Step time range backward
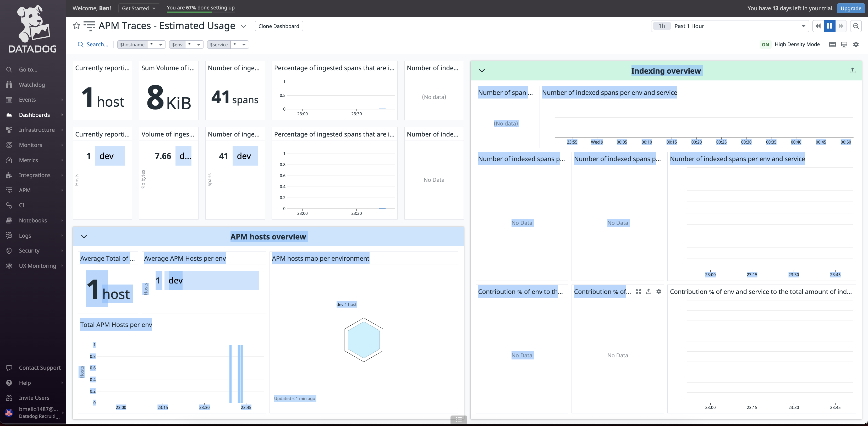868x426 pixels. [818, 26]
